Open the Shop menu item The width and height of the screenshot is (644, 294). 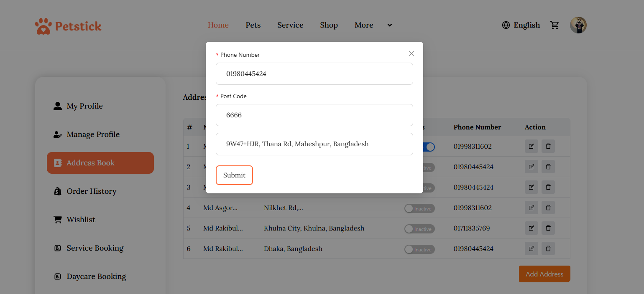[329, 25]
